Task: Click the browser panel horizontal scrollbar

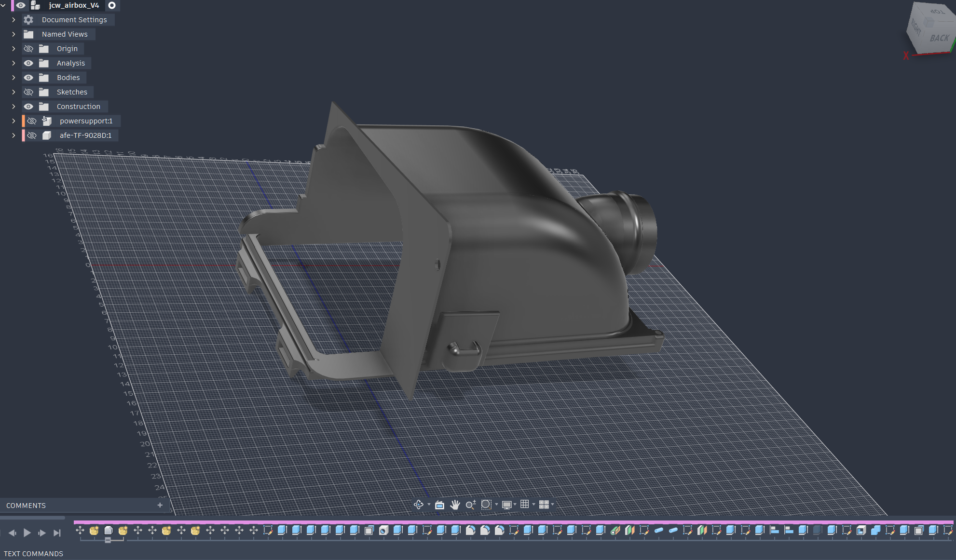Action: [x=32, y=518]
